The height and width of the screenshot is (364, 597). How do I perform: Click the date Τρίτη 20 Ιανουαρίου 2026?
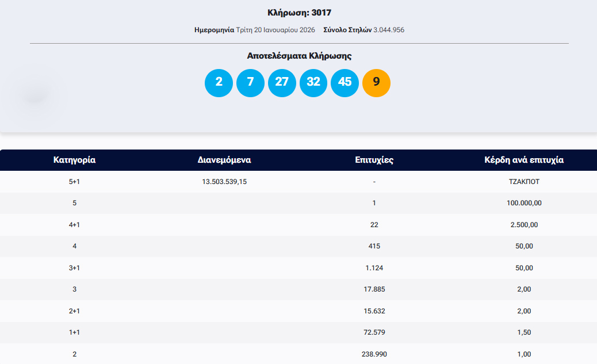275,30
